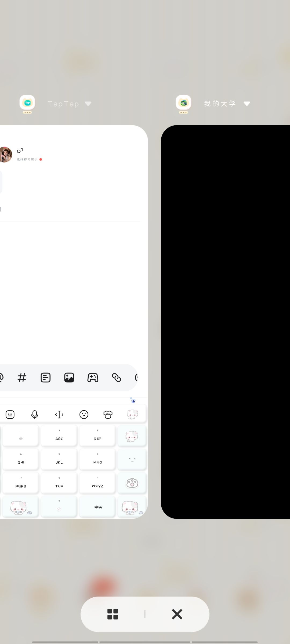Toggle language with the 中/英 key
The width and height of the screenshot is (290, 644).
97,507
